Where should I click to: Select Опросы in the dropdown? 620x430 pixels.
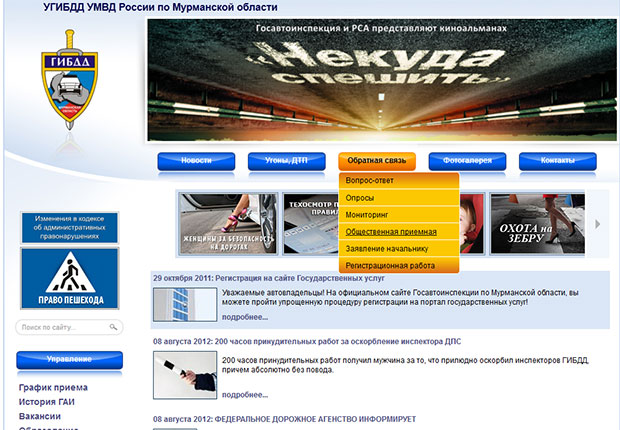pos(399,198)
